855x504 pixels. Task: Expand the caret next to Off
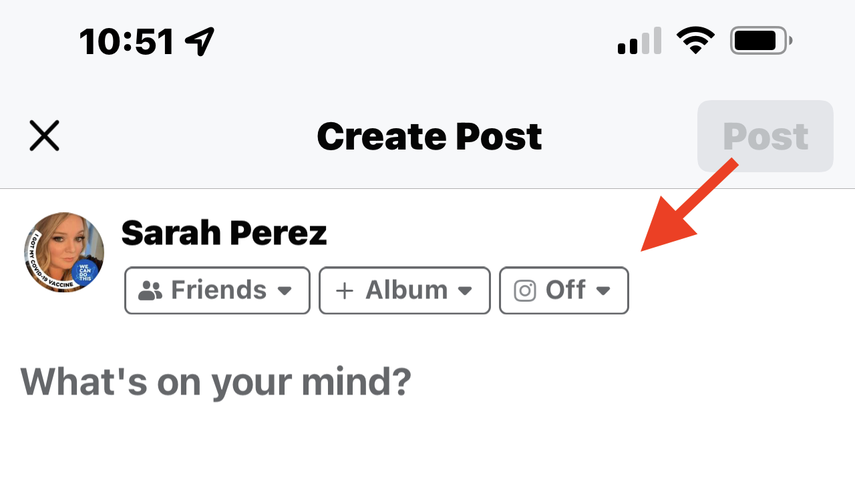point(603,291)
